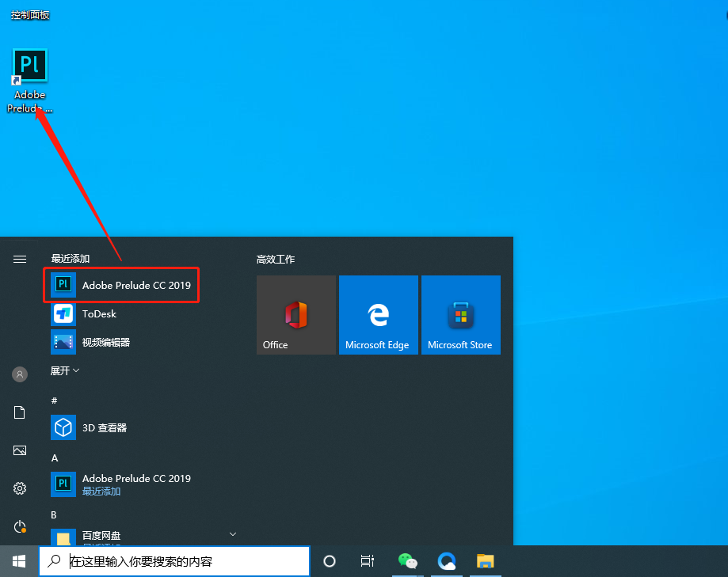The width and height of the screenshot is (728, 577).
Task: Open the user account icon in Start sidebar
Action: (20, 374)
